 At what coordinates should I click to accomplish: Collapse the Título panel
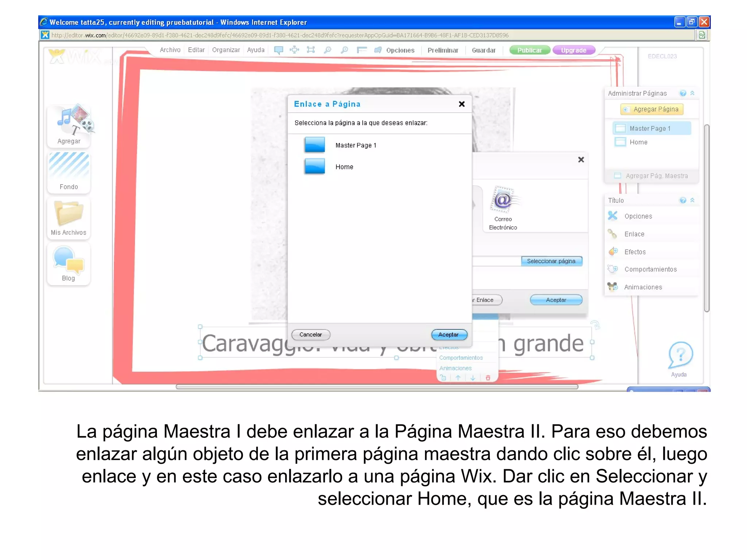click(692, 200)
